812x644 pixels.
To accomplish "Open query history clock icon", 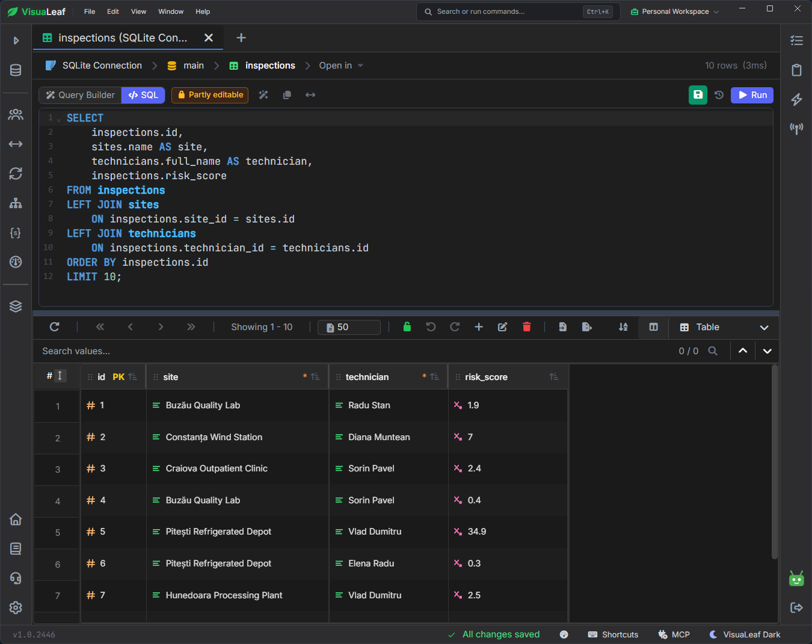I will click(719, 95).
